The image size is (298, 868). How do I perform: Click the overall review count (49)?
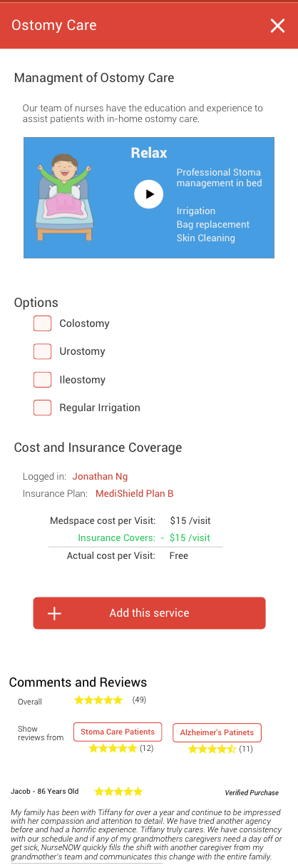pos(139,700)
